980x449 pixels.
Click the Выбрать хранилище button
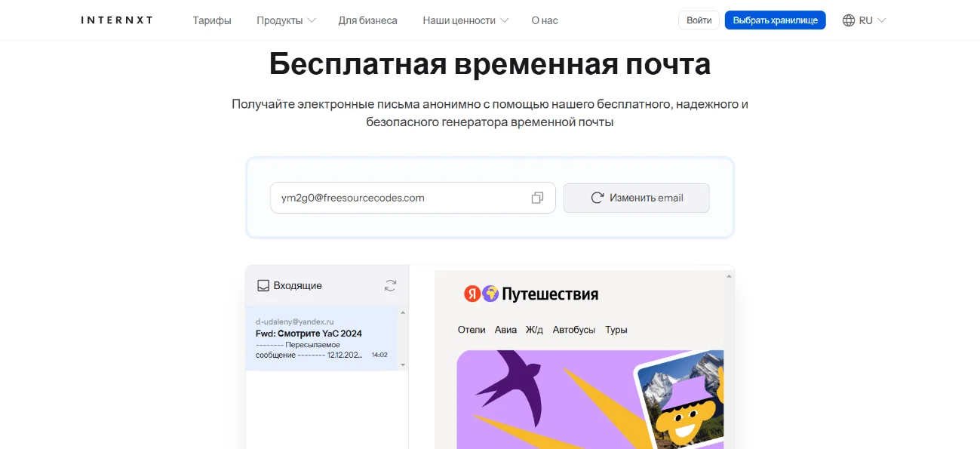coord(776,20)
